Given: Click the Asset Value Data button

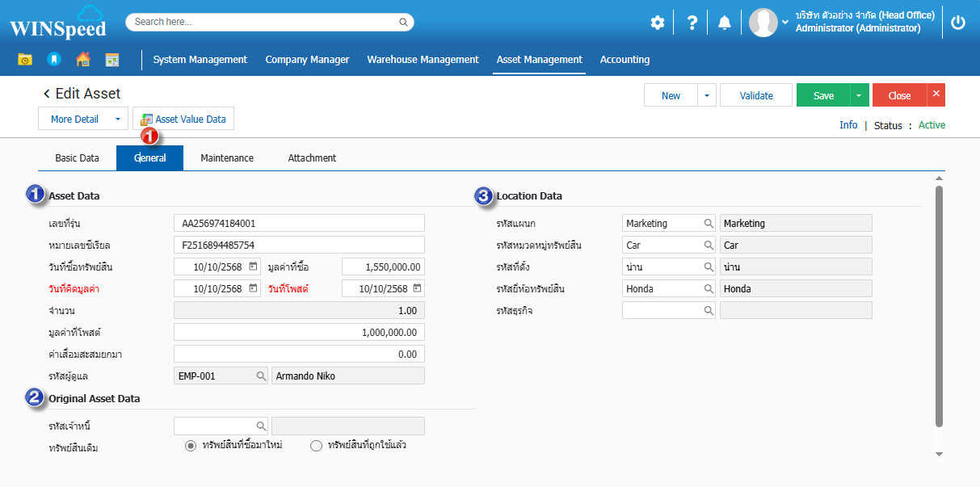Looking at the screenshot, I should point(183,120).
